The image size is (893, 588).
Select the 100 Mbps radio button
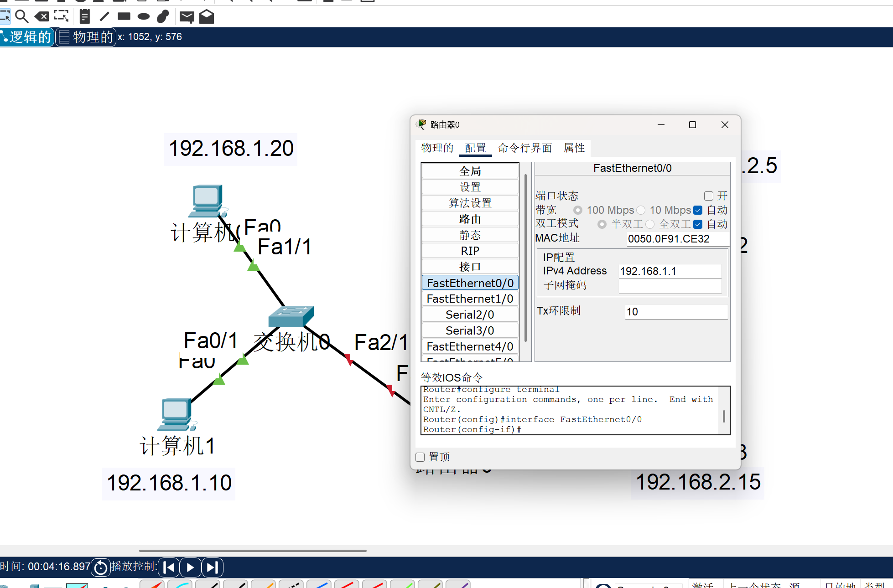[x=578, y=210]
